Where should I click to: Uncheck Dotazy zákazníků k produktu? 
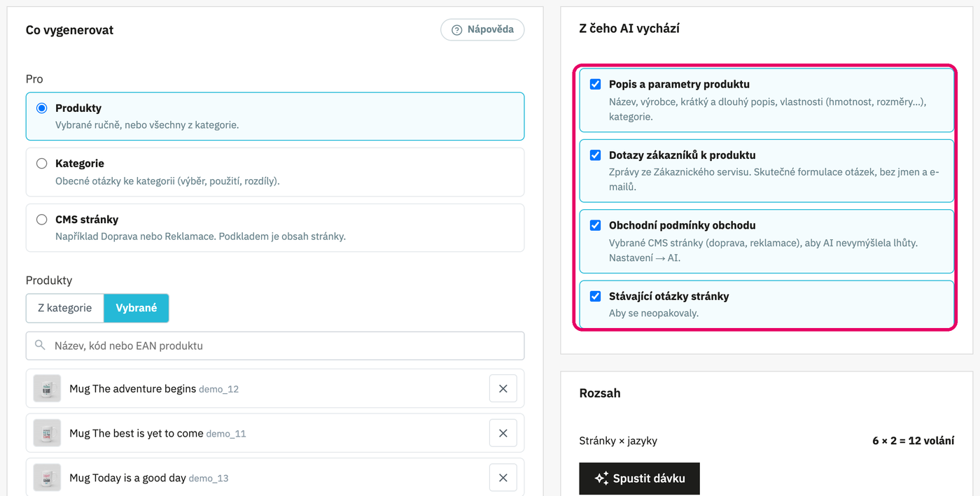(x=595, y=155)
